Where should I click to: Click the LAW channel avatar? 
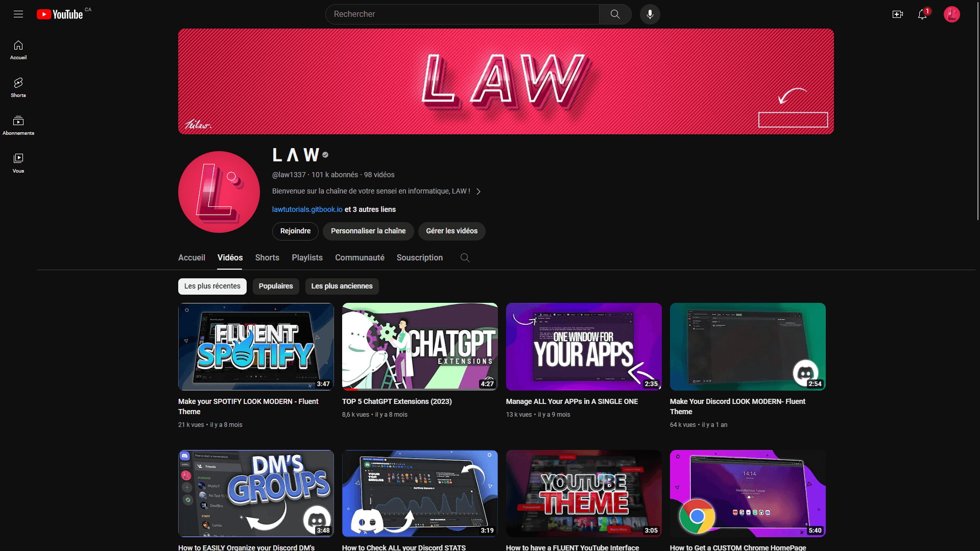coord(219,192)
